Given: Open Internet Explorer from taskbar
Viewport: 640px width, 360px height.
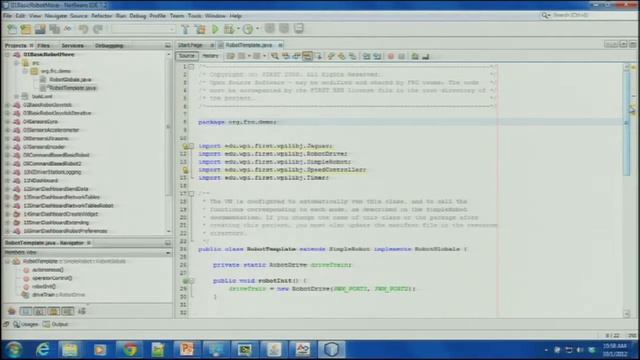Looking at the screenshot, I should click(42, 349).
